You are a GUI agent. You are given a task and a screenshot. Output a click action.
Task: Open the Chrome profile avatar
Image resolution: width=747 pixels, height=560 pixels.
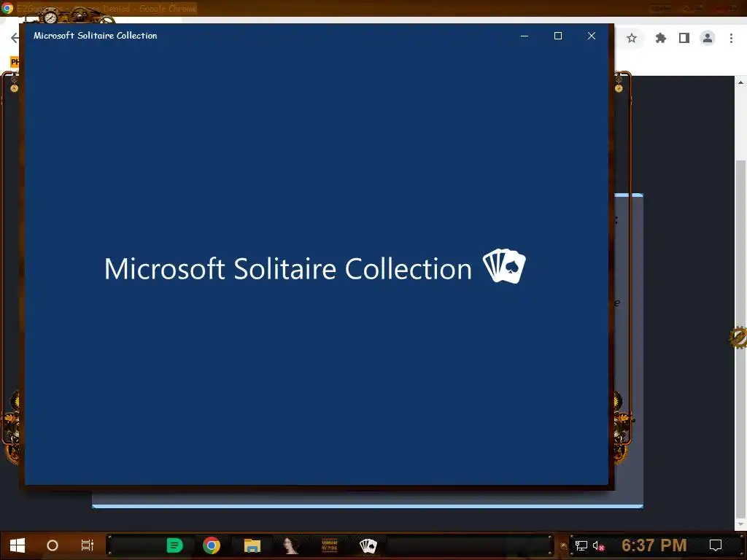tap(708, 38)
